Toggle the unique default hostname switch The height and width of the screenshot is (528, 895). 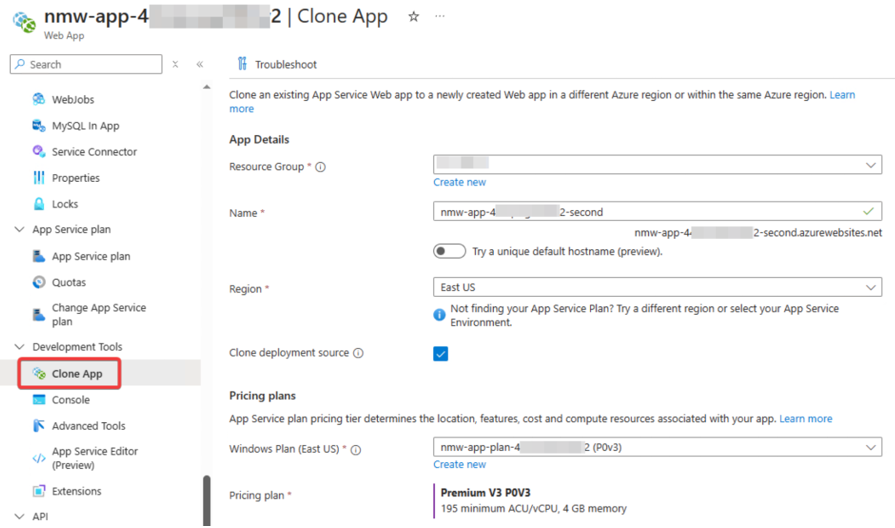[449, 251]
